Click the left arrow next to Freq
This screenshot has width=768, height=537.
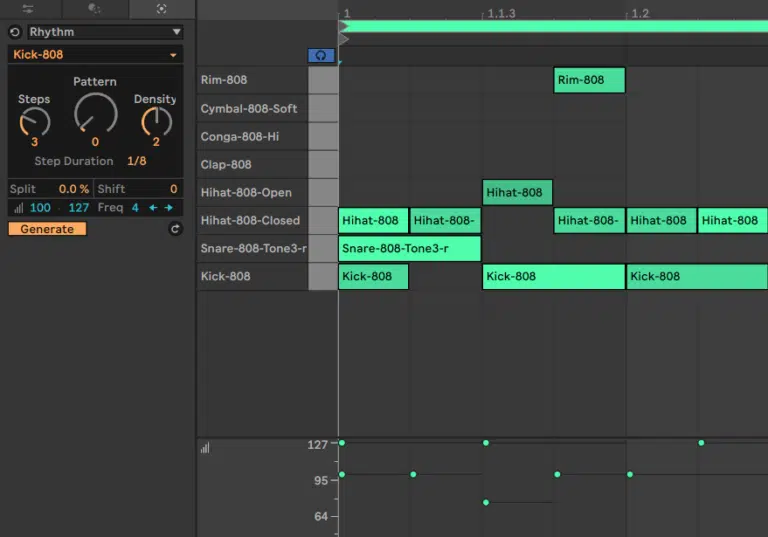153,208
